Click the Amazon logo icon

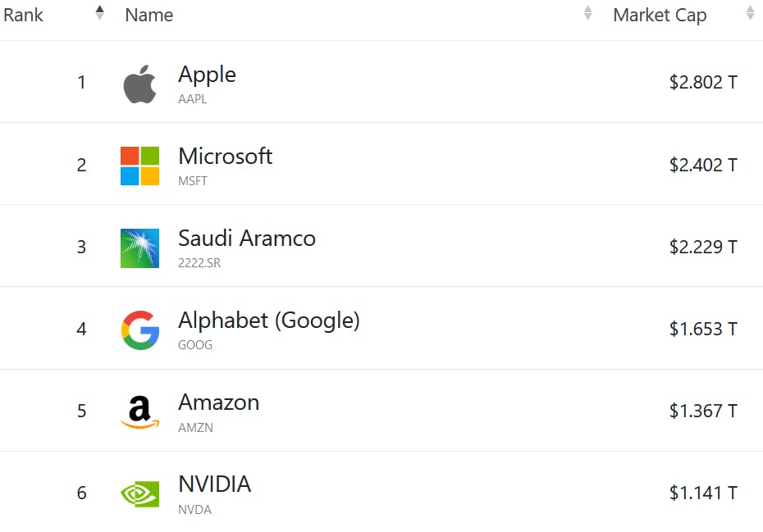tap(140, 412)
